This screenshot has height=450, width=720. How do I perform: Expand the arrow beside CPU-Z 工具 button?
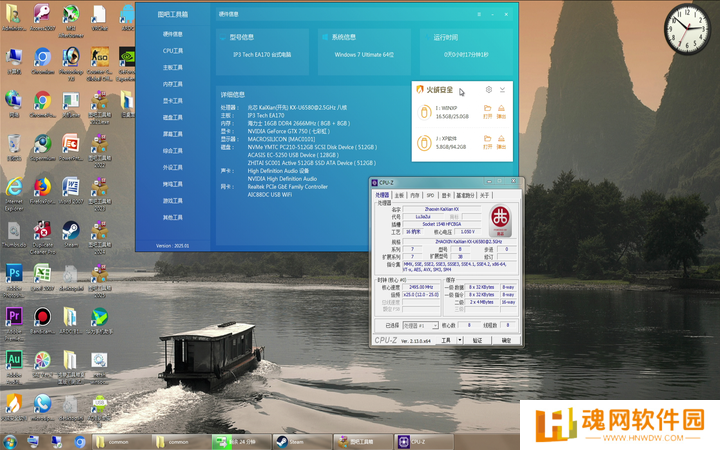460,340
